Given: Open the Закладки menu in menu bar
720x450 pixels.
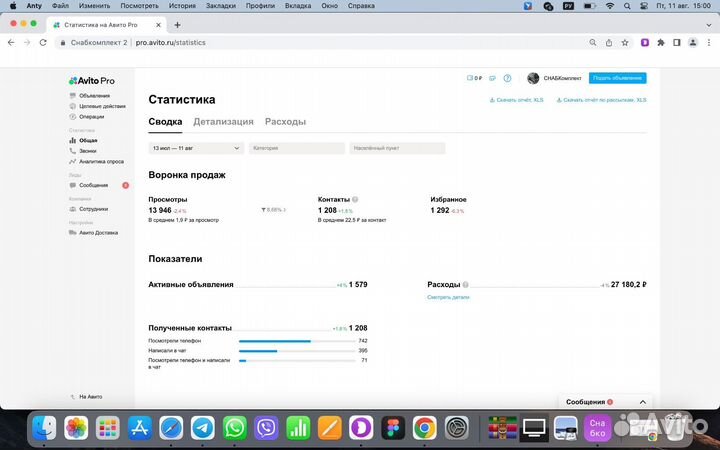Looking at the screenshot, I should click(x=220, y=5).
